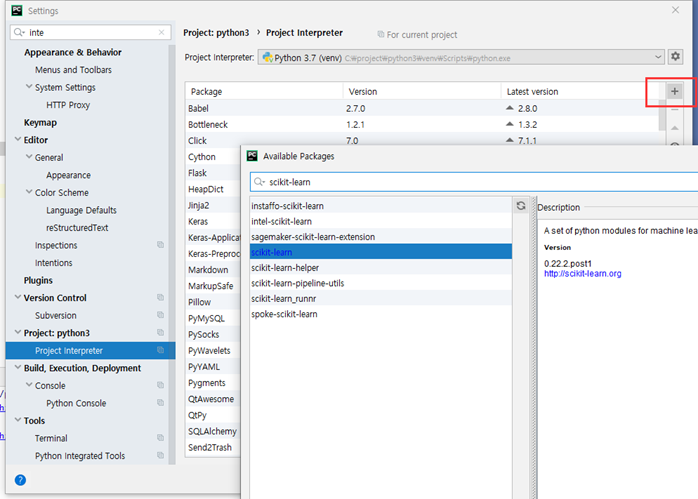Screen dimensions: 698x499
Task: Click the Package column header
Action: [264, 91]
